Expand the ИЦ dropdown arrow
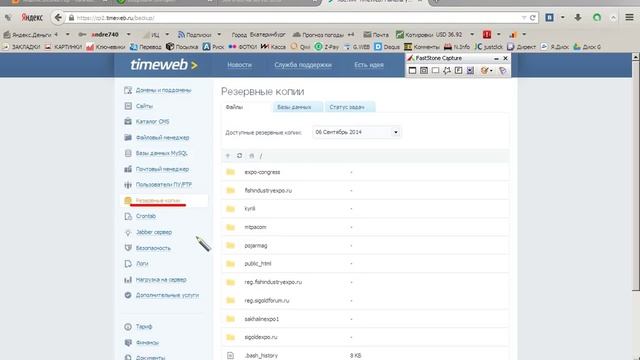640x360 pixels. [x=167, y=34]
